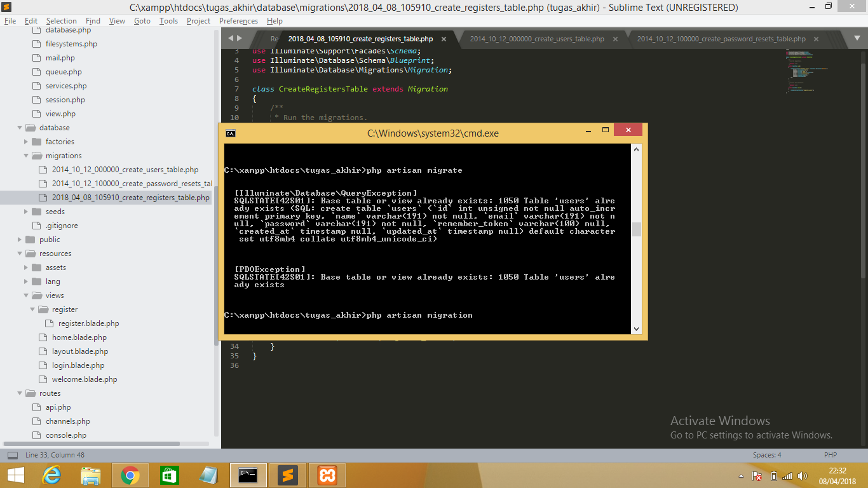Switch to the cmd.exe taskbar icon

coord(248,475)
